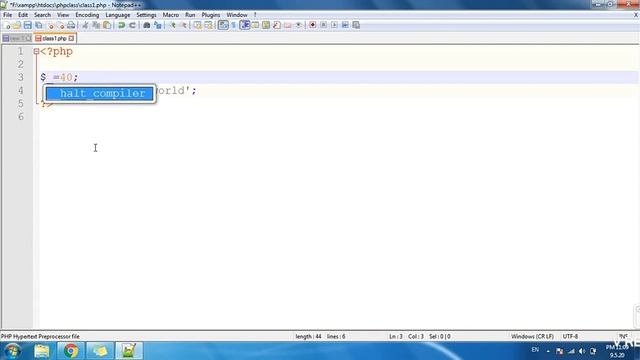Open the Run menu
The height and width of the screenshot is (360, 640).
point(190,15)
